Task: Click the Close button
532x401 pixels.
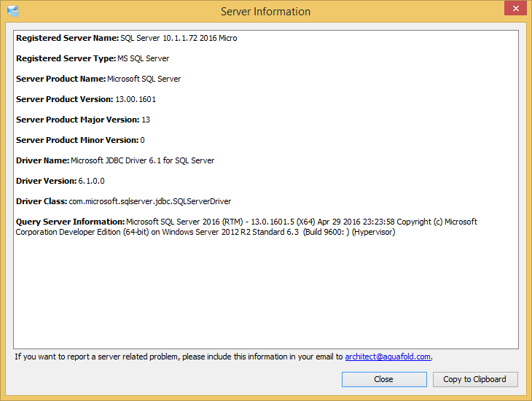Action: 384,379
